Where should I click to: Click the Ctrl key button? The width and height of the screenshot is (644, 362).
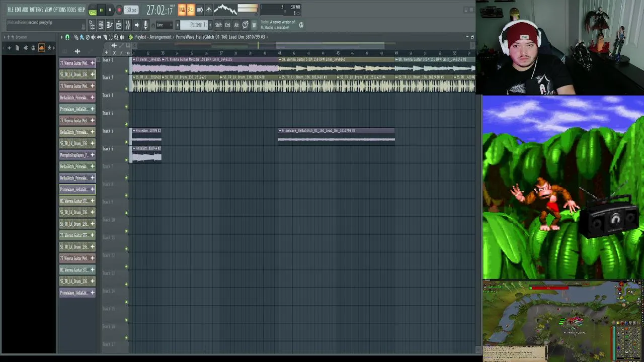[227, 25]
